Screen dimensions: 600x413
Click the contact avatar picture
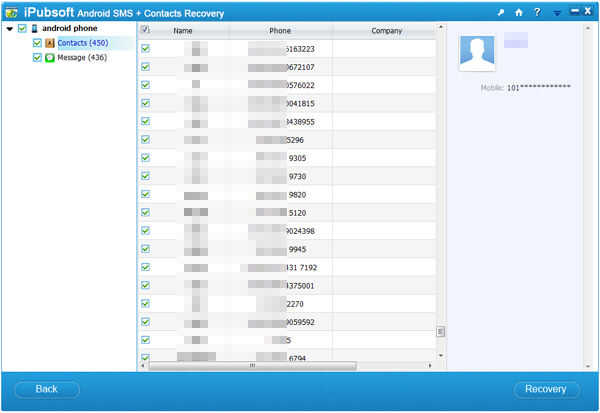(477, 53)
